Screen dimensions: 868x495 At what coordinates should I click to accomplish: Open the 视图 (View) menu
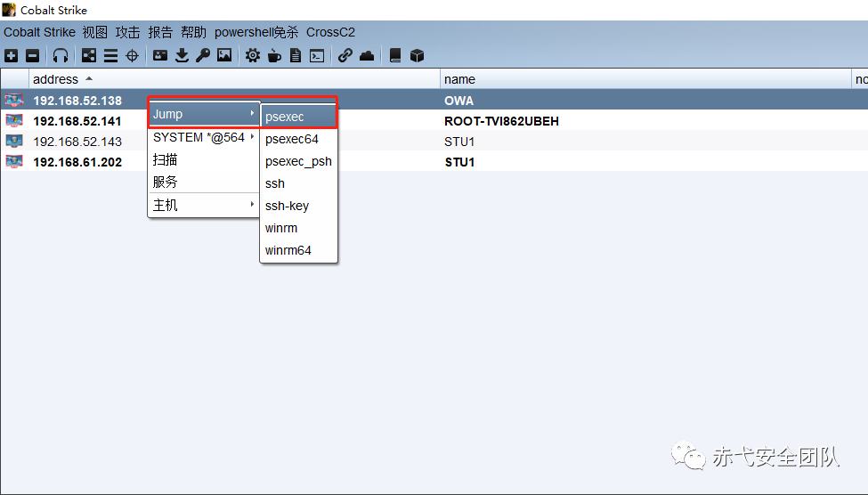(x=94, y=32)
